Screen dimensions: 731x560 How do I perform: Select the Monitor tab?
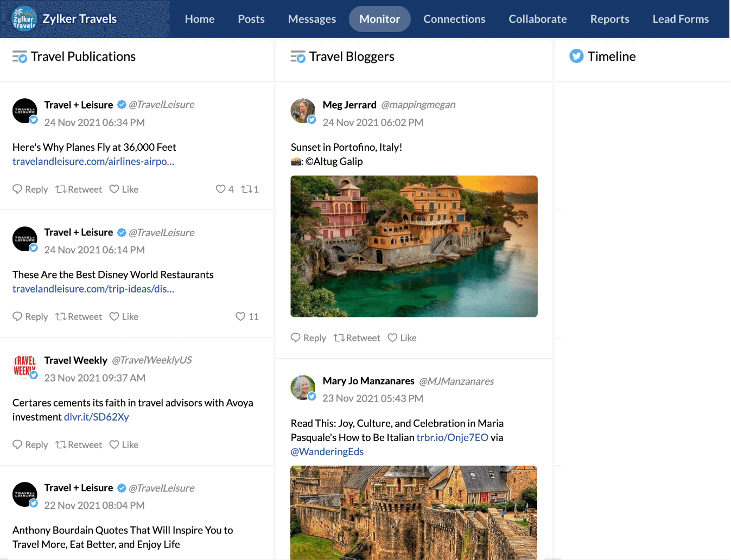380,19
